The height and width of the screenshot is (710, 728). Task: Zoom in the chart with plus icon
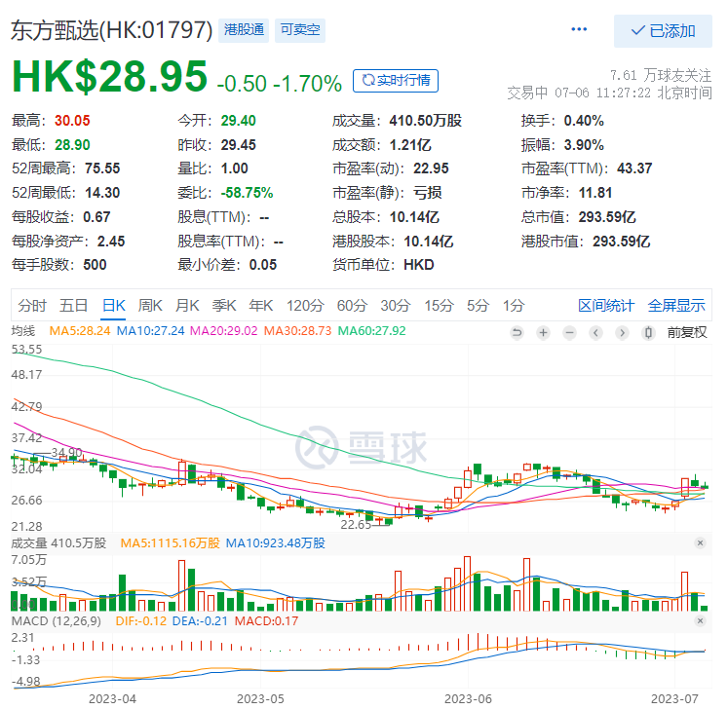coord(543,332)
